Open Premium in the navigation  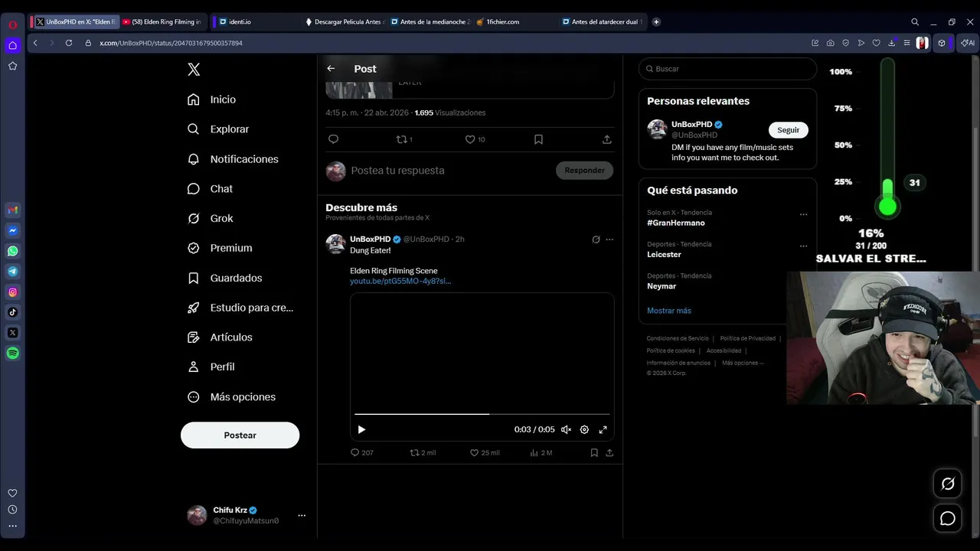tap(220, 248)
